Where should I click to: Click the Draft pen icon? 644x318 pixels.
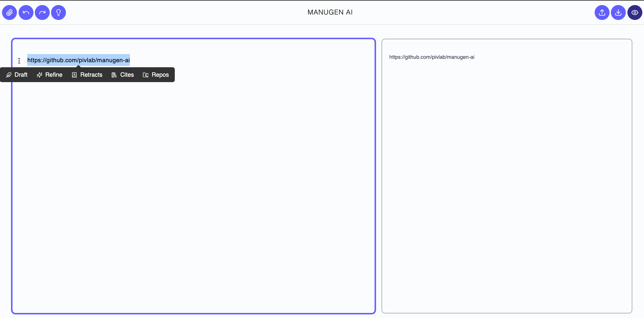pos(8,75)
